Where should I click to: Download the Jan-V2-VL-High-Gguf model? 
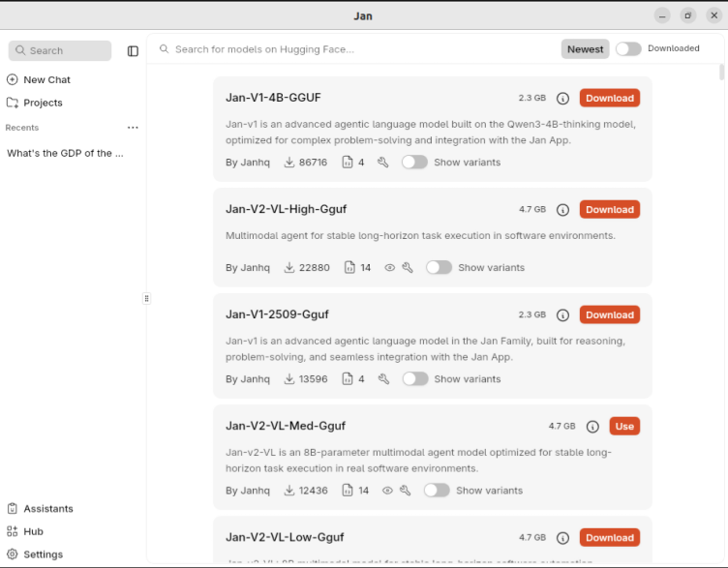click(610, 209)
